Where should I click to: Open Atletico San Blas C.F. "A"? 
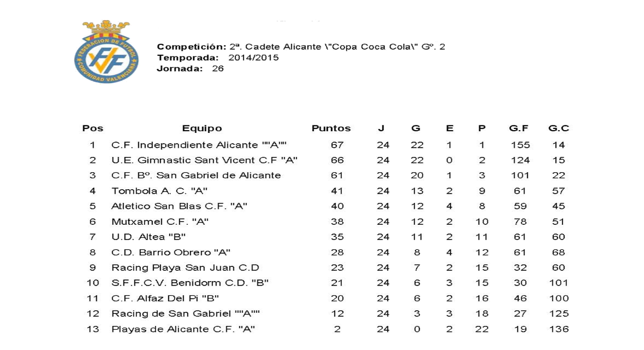[x=179, y=206]
